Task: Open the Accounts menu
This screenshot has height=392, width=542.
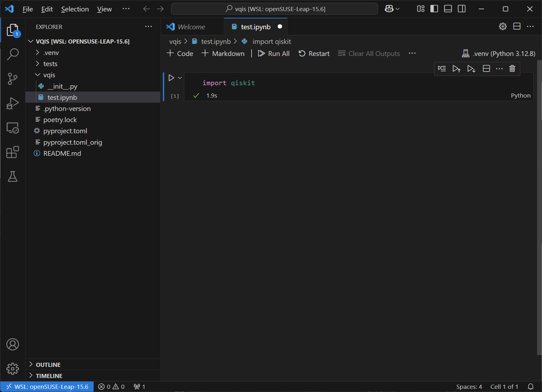Action: pos(13,344)
